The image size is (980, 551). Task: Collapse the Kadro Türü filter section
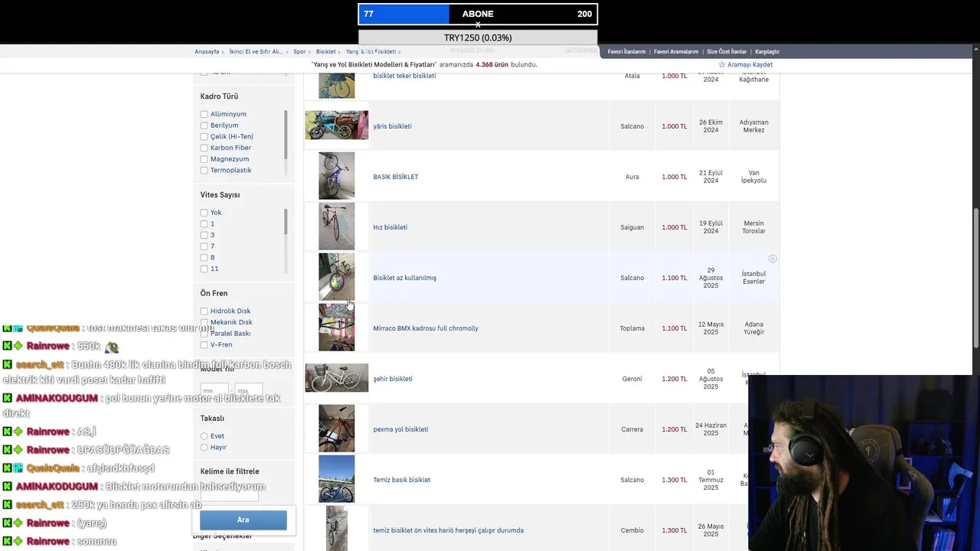[219, 96]
